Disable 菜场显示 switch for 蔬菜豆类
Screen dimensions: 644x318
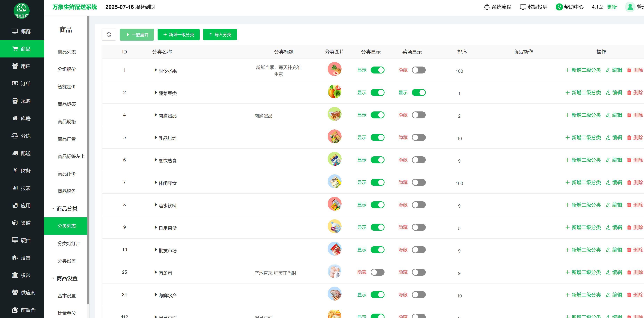coord(418,93)
